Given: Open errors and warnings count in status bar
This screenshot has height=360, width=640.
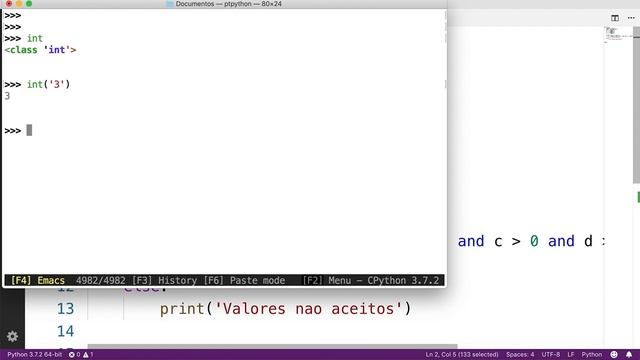Looking at the screenshot, I should pos(81,355).
